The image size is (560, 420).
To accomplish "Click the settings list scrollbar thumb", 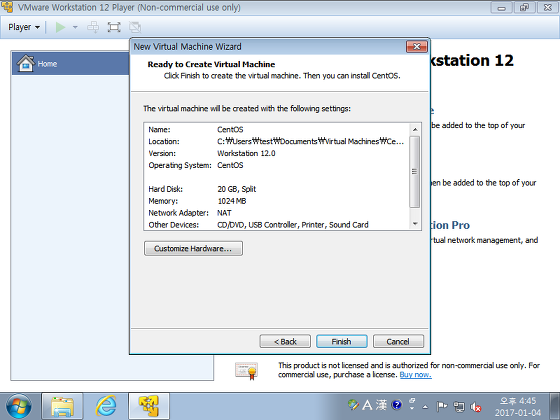I will pyautogui.click(x=415, y=171).
